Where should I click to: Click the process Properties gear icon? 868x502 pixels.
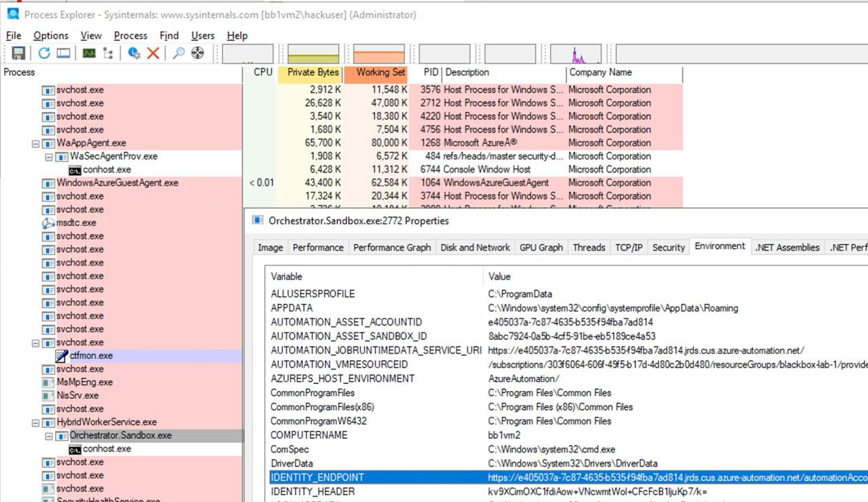point(134,54)
